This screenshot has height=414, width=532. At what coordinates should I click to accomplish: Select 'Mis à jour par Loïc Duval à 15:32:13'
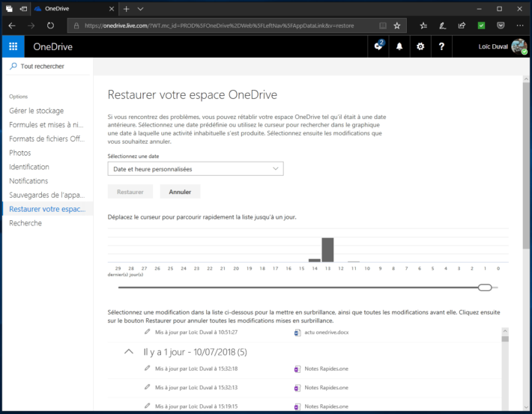[x=196, y=387]
